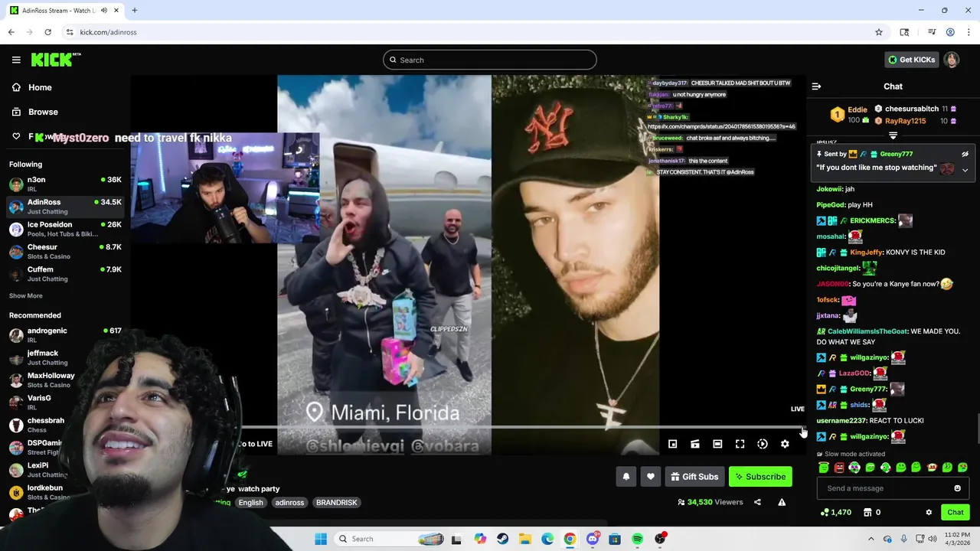Open Ice Poseidon channel
Viewport: 980px width, 551px height.
pos(65,229)
